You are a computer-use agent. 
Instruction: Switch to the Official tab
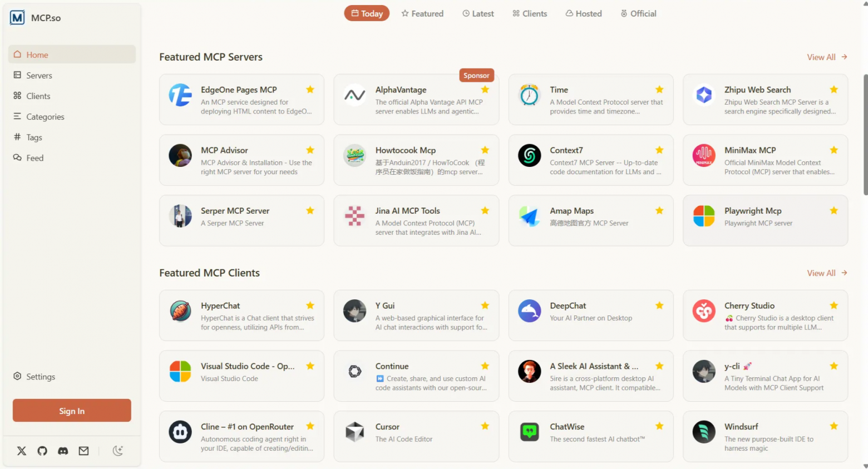(638, 13)
